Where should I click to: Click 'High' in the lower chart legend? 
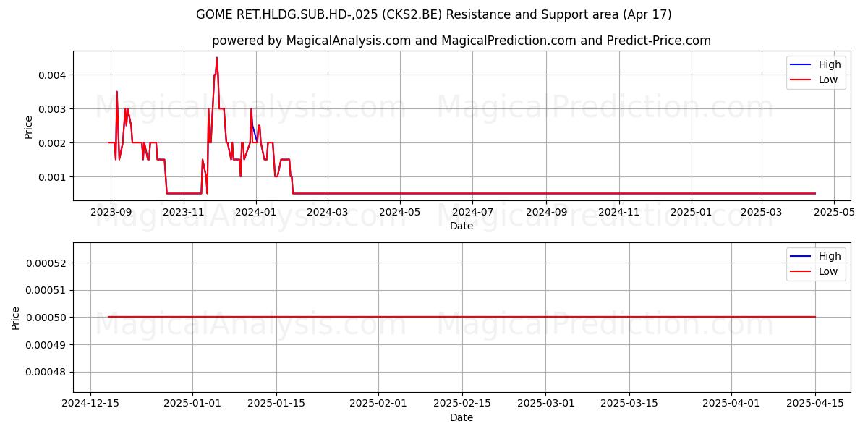pyautogui.click(x=830, y=256)
